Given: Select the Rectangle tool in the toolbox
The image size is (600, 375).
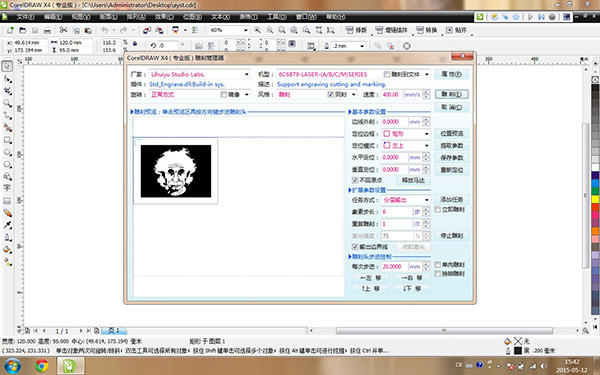Looking at the screenshot, I should (x=7, y=140).
